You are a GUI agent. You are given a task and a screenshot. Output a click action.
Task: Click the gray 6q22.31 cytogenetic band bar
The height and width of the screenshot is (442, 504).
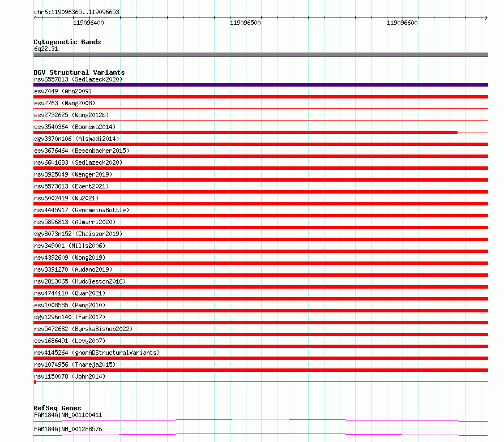click(x=260, y=55)
